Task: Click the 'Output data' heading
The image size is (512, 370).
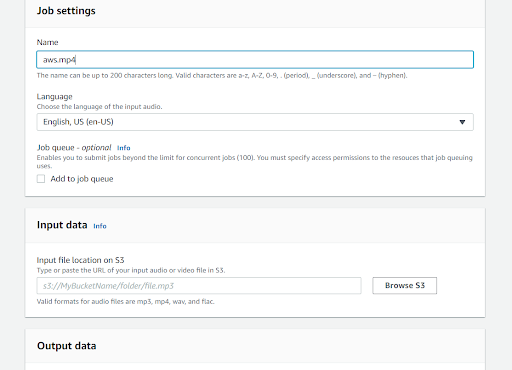Action: (67, 346)
